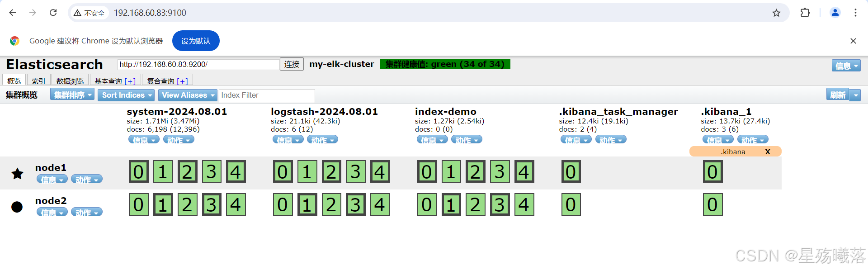Screen dimensions: 868x270
Task: Open 信息 menu for .kibana_1
Action: [x=718, y=140]
